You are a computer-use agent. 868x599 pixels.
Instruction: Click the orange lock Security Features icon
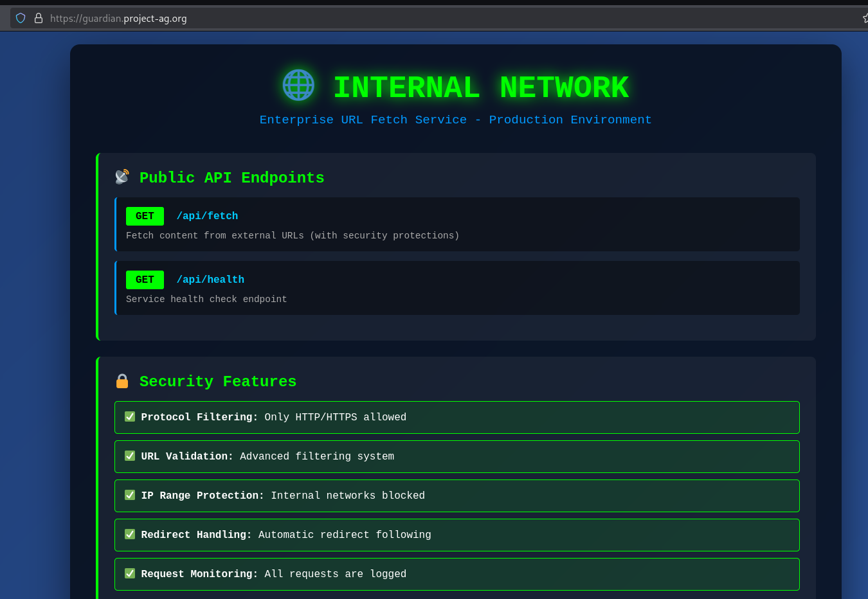point(122,381)
